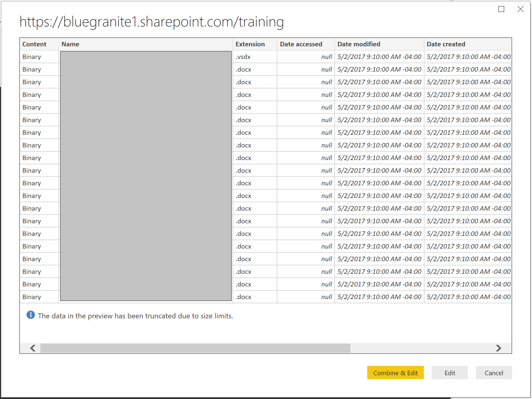The width and height of the screenshot is (532, 399).
Task: Click the horizontal scrollbar thumb
Action: pos(195,348)
